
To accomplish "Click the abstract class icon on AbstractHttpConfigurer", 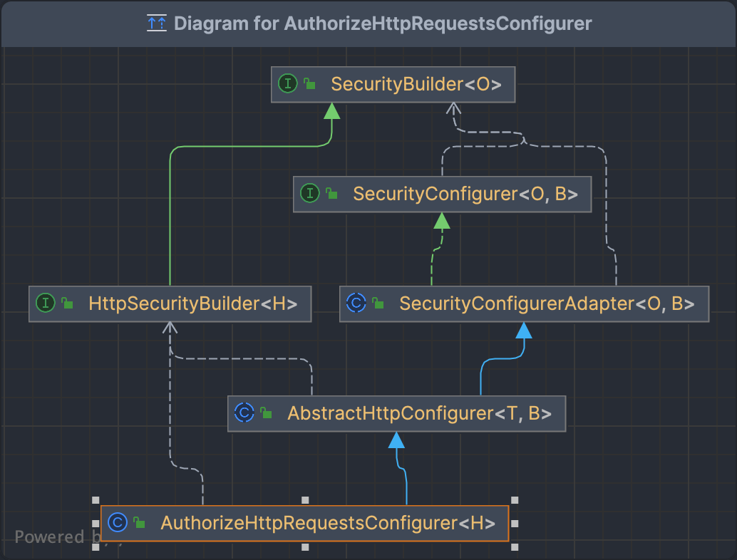I will pyautogui.click(x=244, y=413).
